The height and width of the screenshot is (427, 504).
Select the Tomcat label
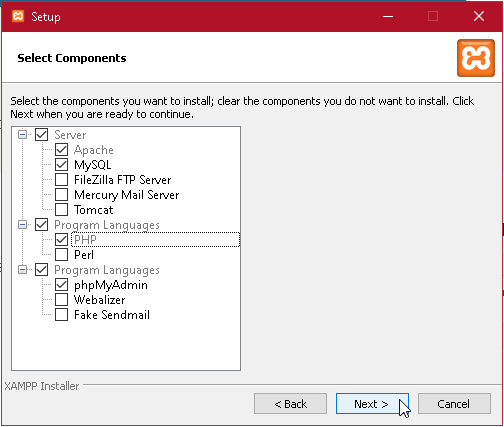click(x=94, y=210)
